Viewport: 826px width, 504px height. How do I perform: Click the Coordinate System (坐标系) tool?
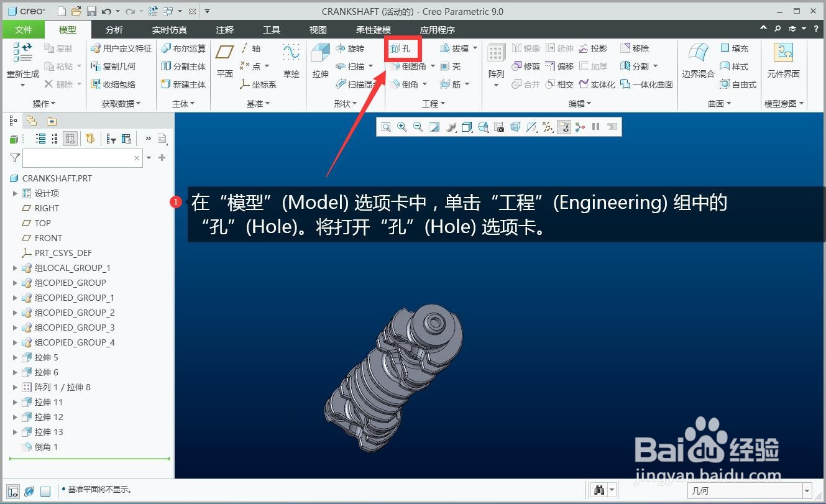coord(258,85)
